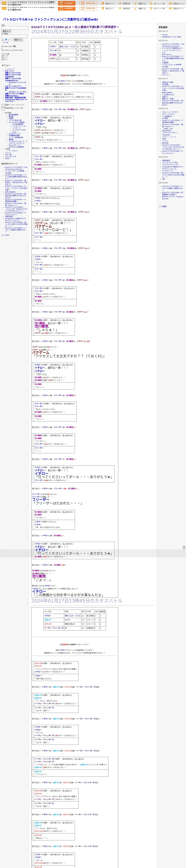The width and height of the screenshot is (186, 868).
Task: Open the その他の雑談所 link
Action: point(18,124)
